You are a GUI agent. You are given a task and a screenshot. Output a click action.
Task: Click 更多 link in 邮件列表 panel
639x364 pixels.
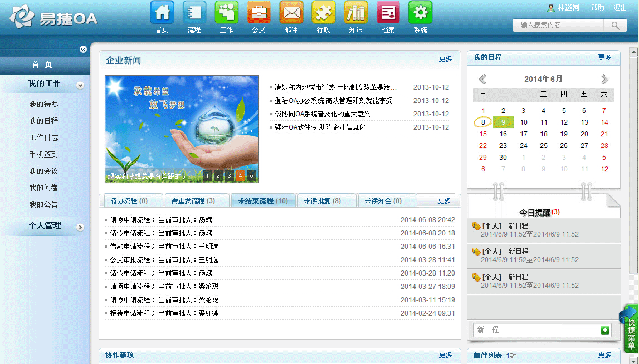pyautogui.click(x=605, y=355)
